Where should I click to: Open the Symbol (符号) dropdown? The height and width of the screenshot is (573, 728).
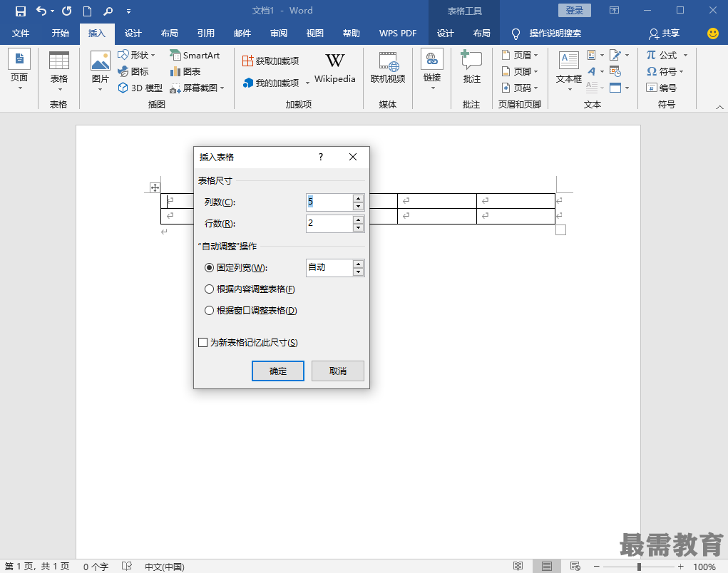(x=665, y=71)
